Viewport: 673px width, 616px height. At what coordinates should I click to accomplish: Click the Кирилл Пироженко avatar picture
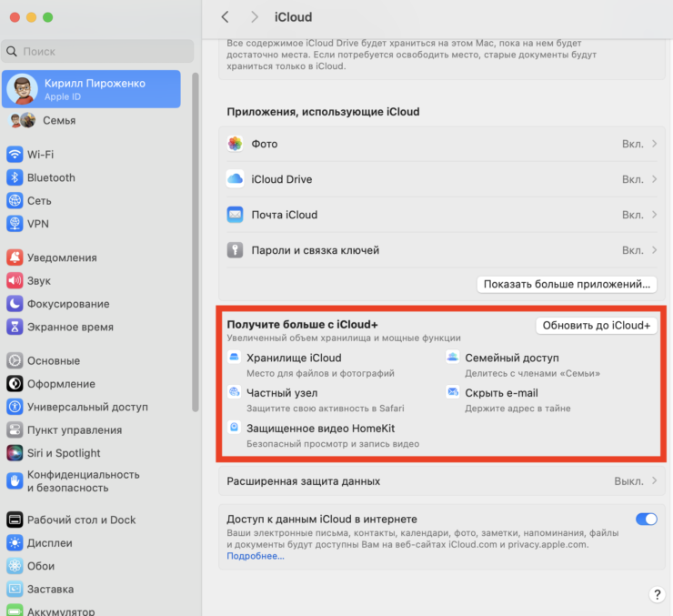[23, 89]
